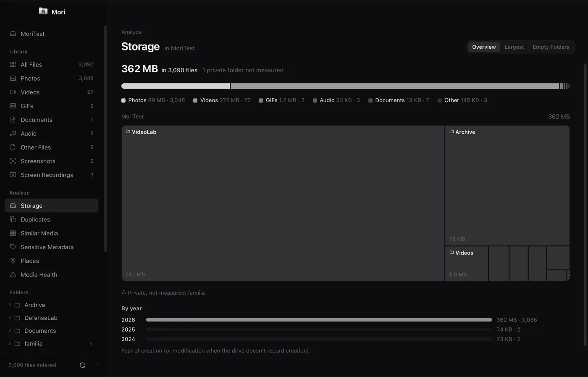Select the MoriTest drive icon
The image size is (588, 377).
pyautogui.click(x=13, y=34)
